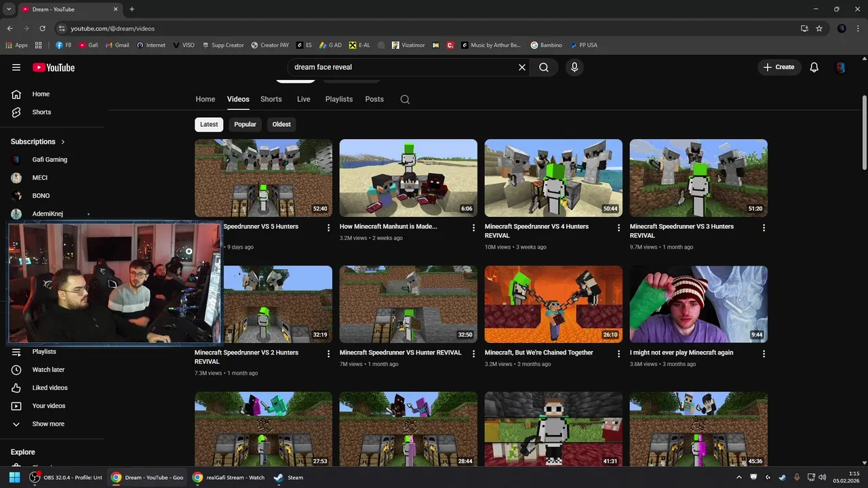868x488 pixels.
Task: Open the Gmail bookmark
Action: pyautogui.click(x=117, y=45)
